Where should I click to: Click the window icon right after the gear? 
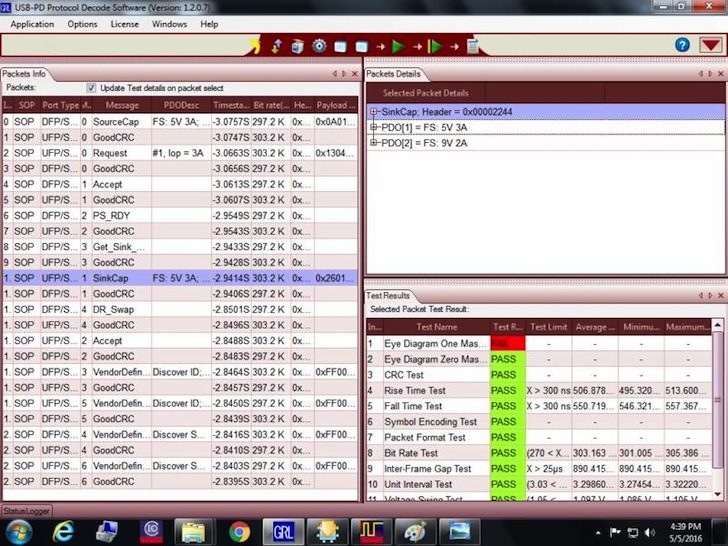click(340, 47)
